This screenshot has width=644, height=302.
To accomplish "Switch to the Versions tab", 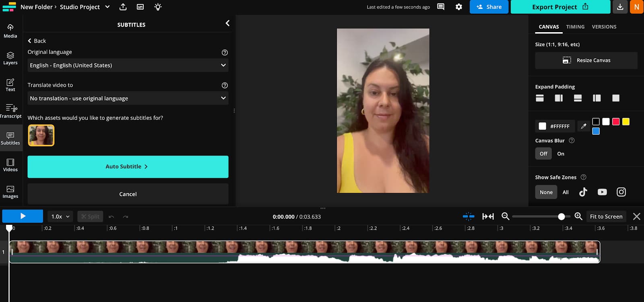I will (604, 27).
